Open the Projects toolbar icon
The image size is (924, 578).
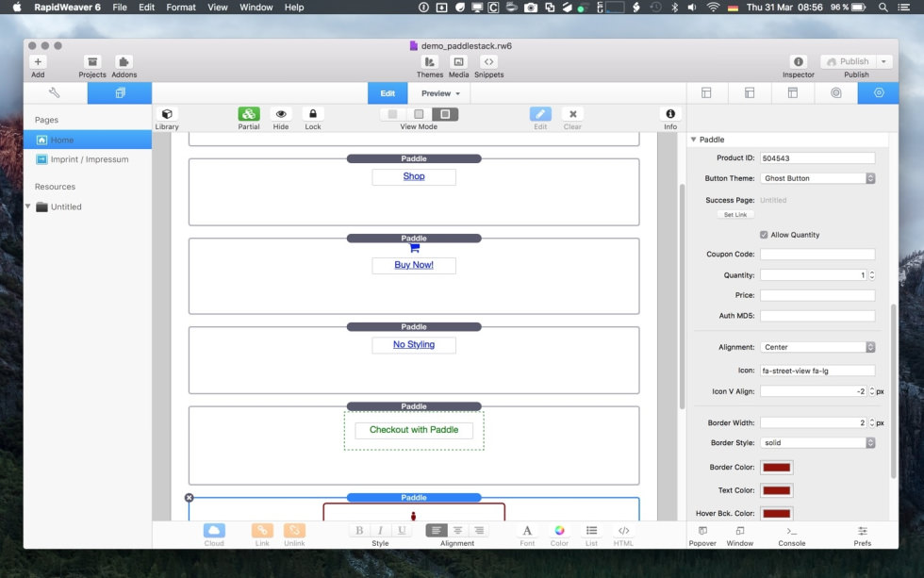pos(92,62)
